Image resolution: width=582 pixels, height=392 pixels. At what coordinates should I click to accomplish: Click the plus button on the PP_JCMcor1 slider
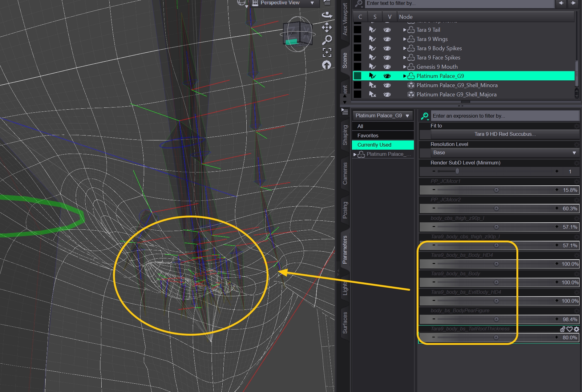(557, 190)
